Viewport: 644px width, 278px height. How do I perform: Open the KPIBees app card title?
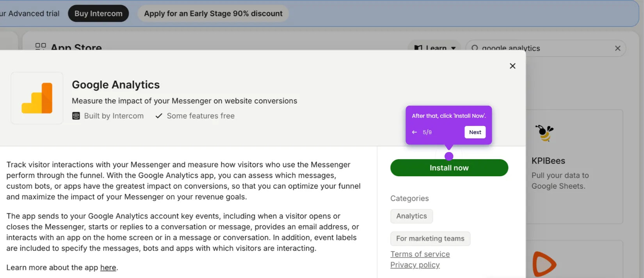point(548,161)
